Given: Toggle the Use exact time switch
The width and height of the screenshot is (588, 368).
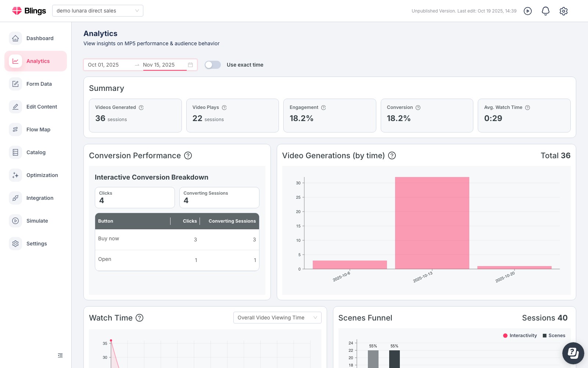Looking at the screenshot, I should (213, 65).
